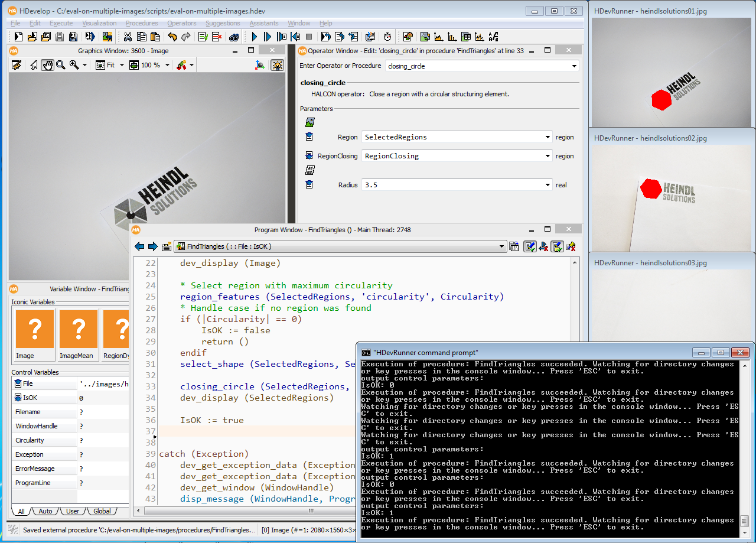Click the Undo arrow icon

click(x=172, y=37)
